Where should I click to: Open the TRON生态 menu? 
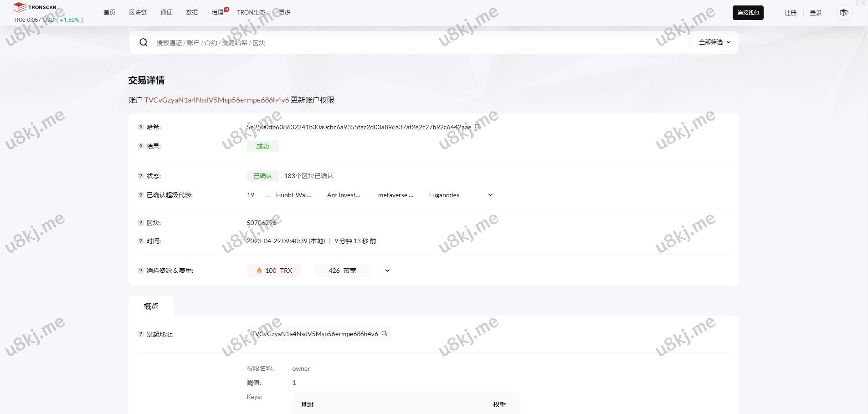tap(251, 12)
